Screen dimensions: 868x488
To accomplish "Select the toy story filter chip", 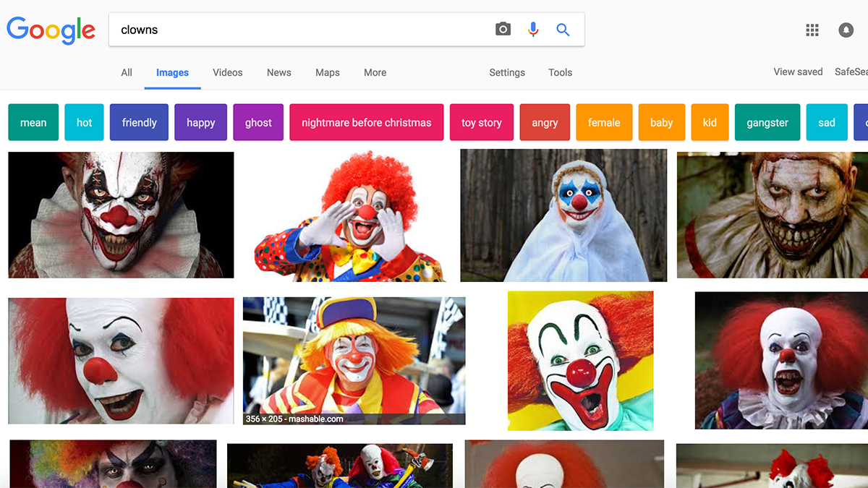I will 481,122.
